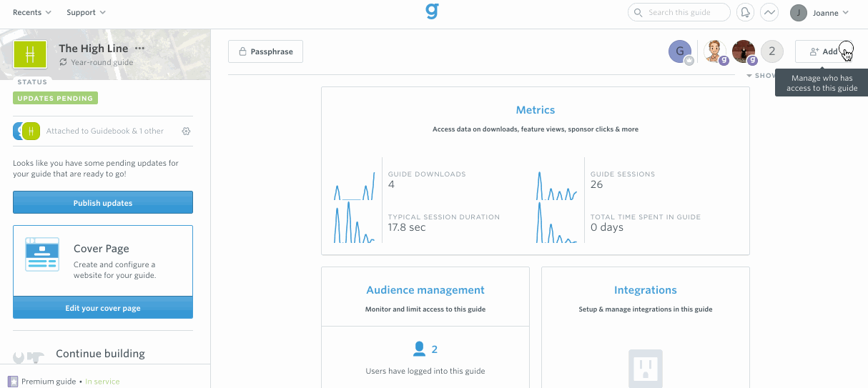Open the Audience management link
The height and width of the screenshot is (388, 868).
425,290
